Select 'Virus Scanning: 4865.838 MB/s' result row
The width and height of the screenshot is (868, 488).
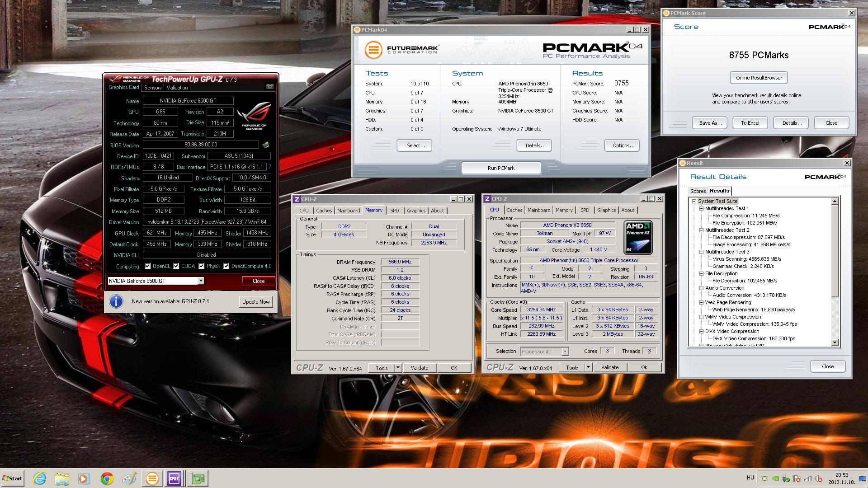[x=746, y=259]
